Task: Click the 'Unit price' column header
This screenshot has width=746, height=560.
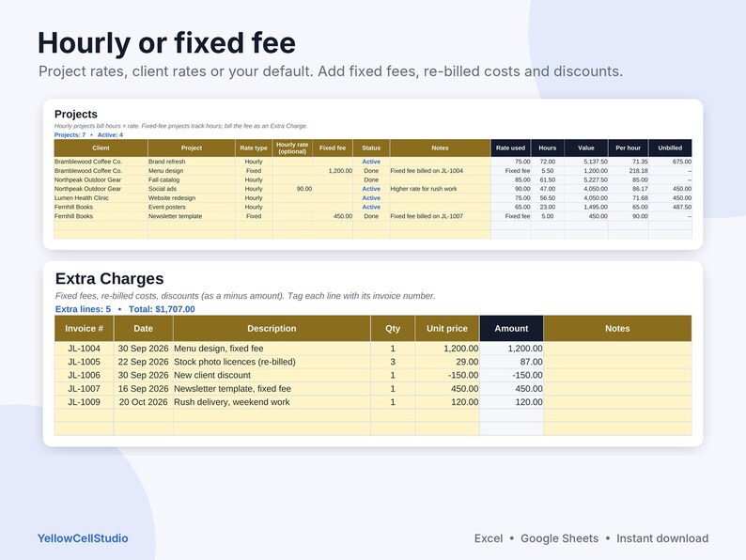Action: [x=446, y=328]
